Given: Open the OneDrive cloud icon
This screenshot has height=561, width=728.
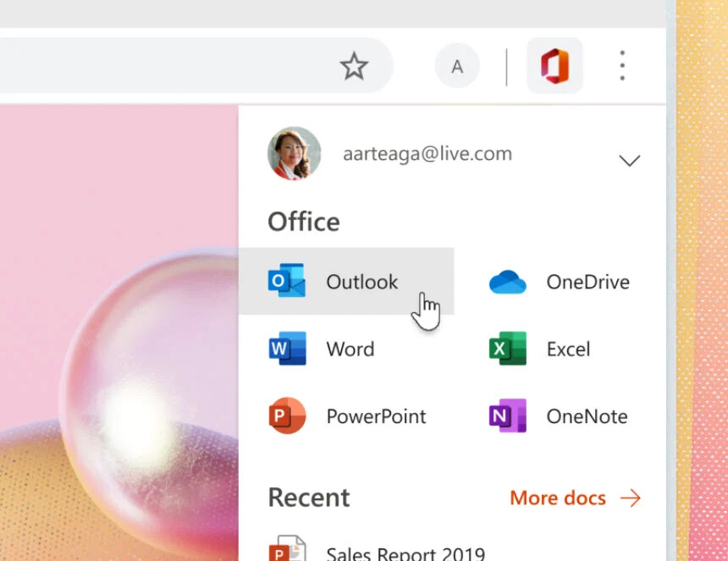Looking at the screenshot, I should tap(508, 282).
